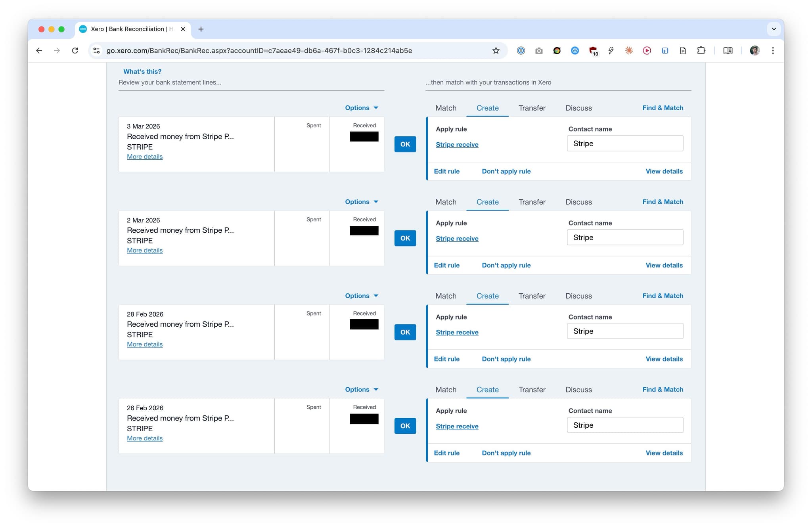812x528 pixels.
Task: Open the three-dot browser menu
Action: click(x=773, y=50)
